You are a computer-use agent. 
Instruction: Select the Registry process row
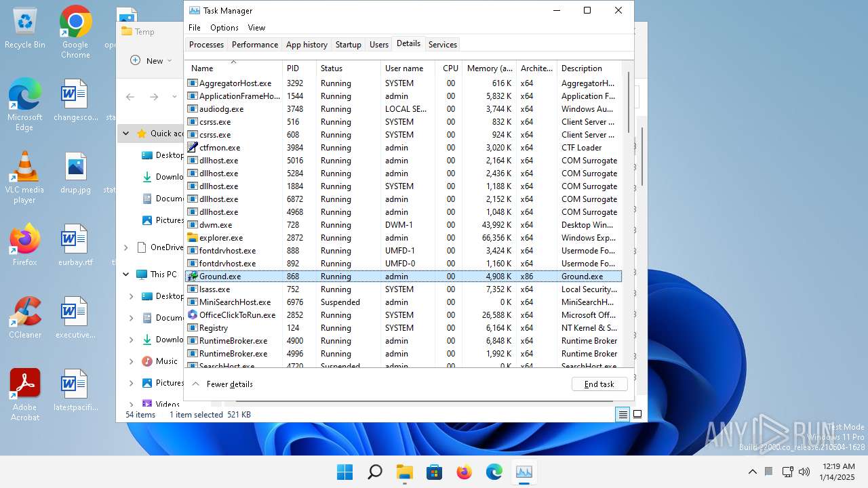(403, 328)
